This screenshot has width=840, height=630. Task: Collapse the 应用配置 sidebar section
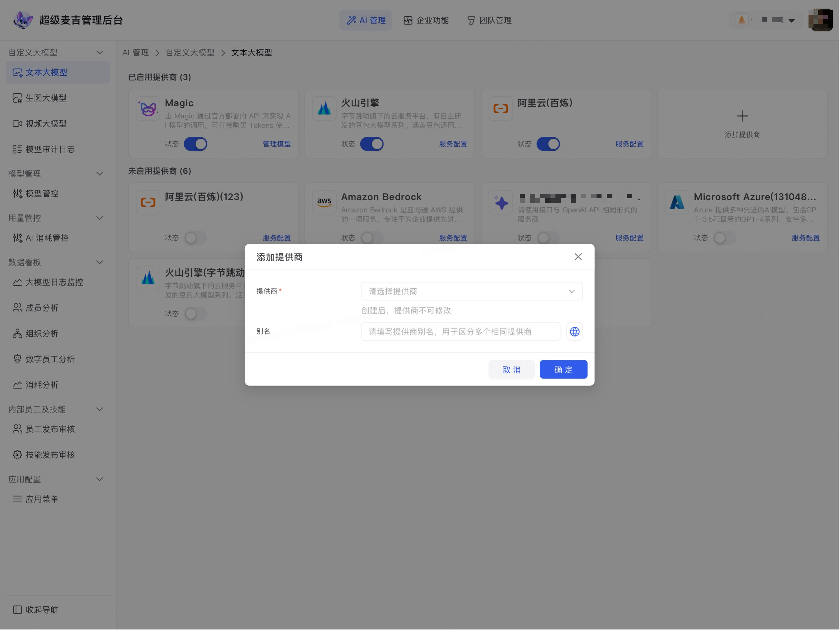(x=100, y=480)
